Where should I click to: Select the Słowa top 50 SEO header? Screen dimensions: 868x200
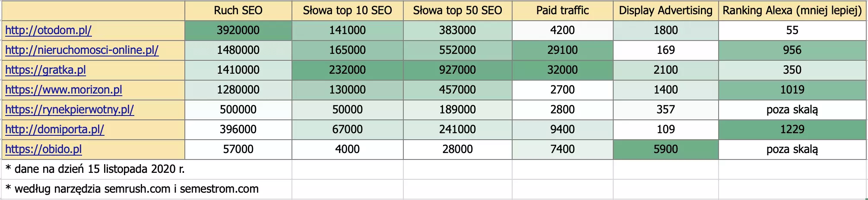[458, 11]
